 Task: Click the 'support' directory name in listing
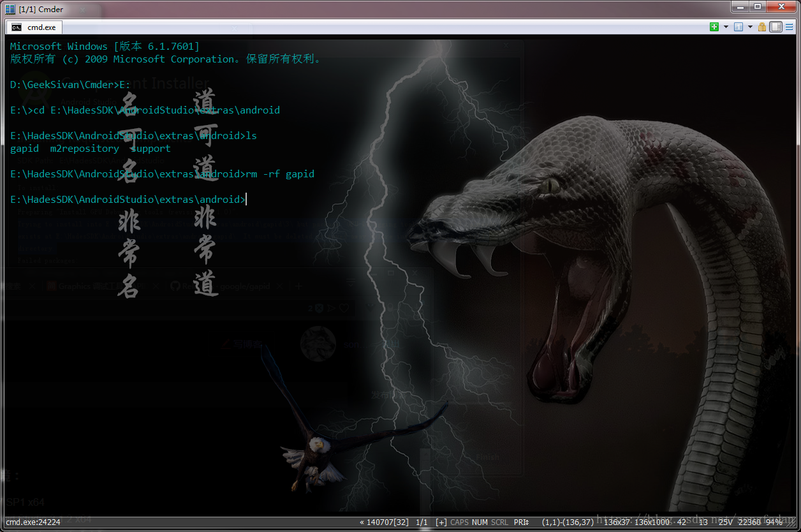pyautogui.click(x=151, y=148)
